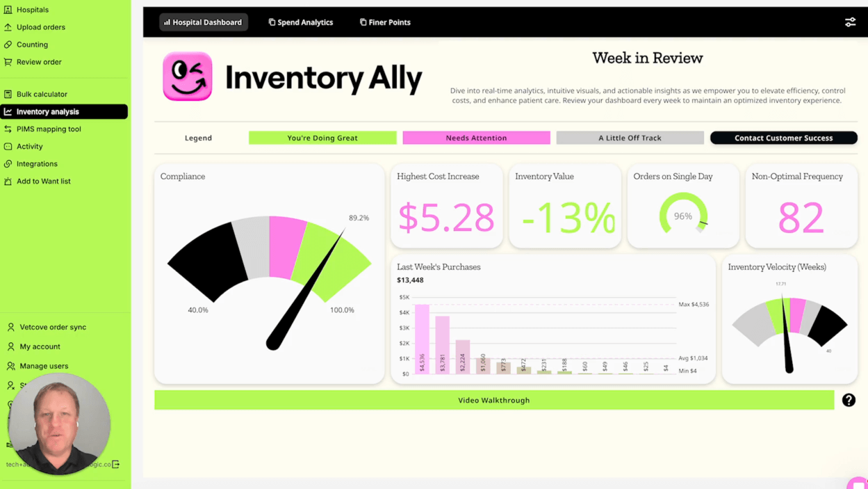Open the Finer Points tab
868x489 pixels.
[385, 22]
